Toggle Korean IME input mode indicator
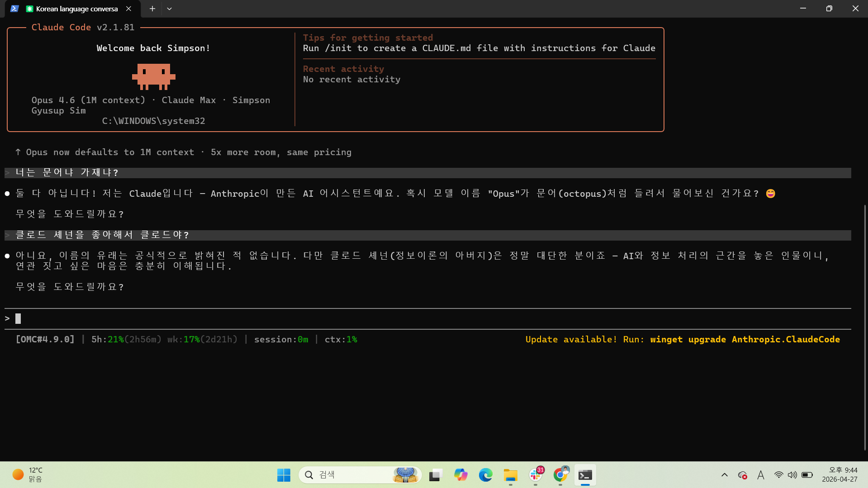Screen dimensions: 868x488 coord(761,475)
